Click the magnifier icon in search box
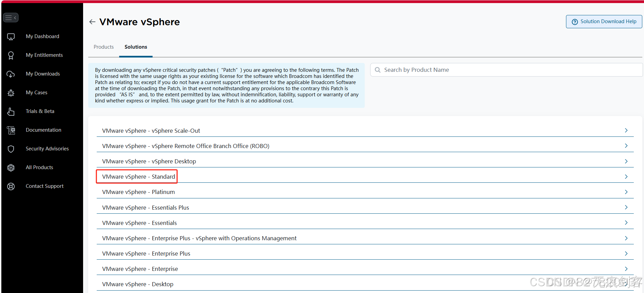The image size is (644, 293). [378, 70]
